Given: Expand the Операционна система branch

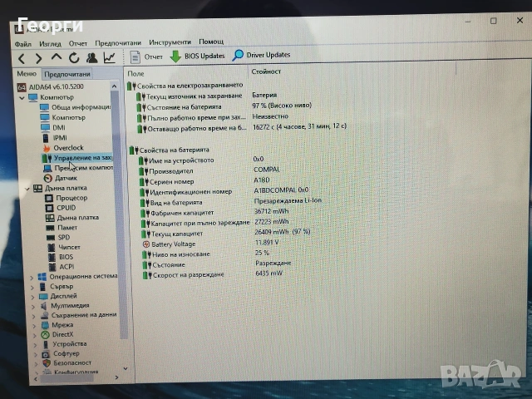Looking at the screenshot, I should click(x=32, y=278).
